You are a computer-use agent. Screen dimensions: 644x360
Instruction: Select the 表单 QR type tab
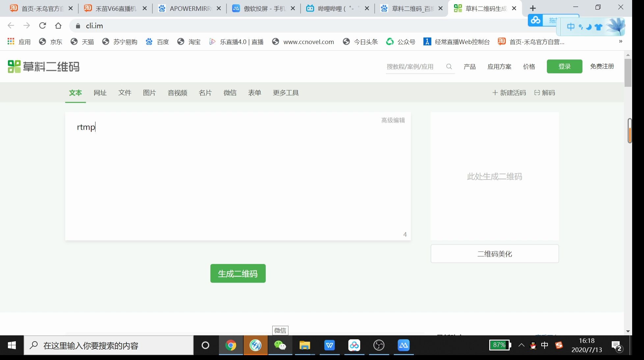(x=255, y=93)
